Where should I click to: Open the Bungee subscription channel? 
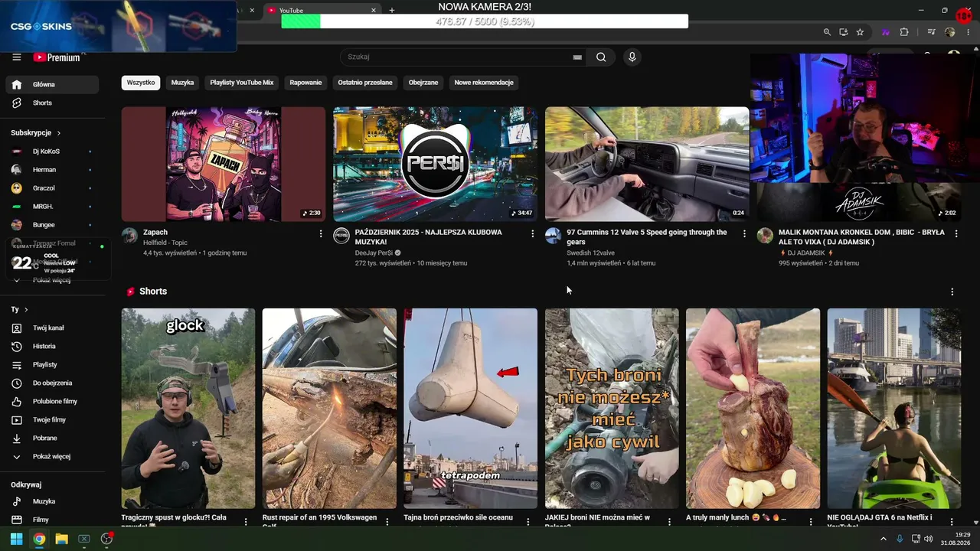[x=52, y=226]
